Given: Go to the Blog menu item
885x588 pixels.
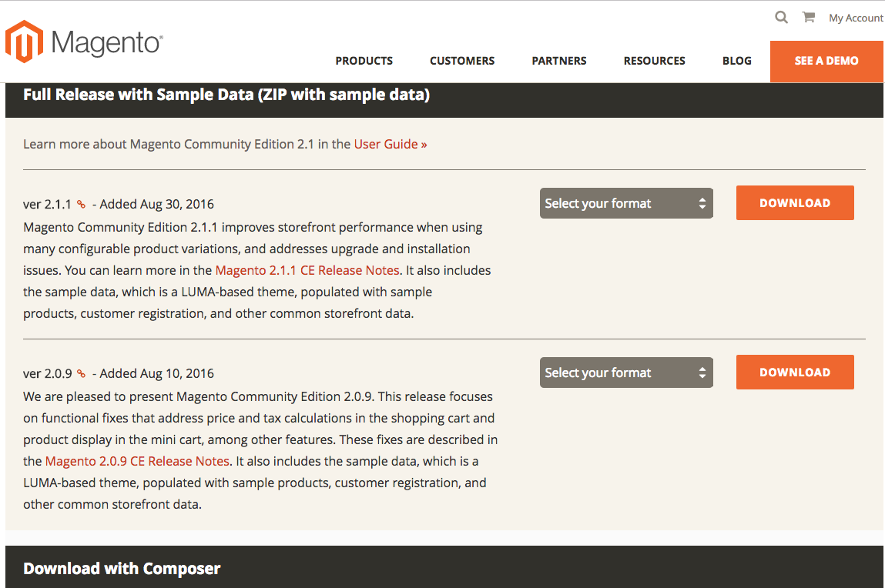Looking at the screenshot, I should pyautogui.click(x=737, y=61).
